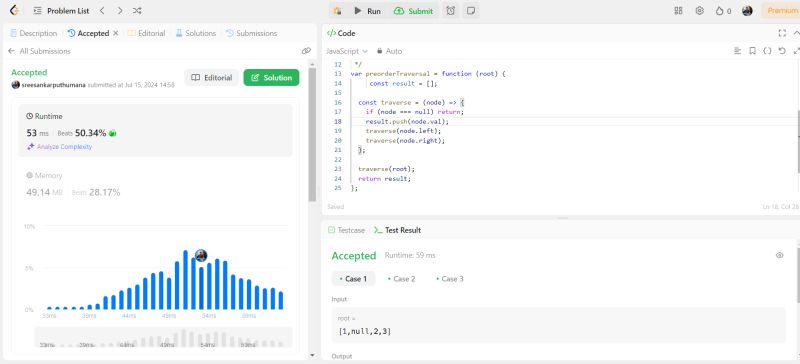
Task: Click the Code panel header tab
Action: [x=341, y=33]
